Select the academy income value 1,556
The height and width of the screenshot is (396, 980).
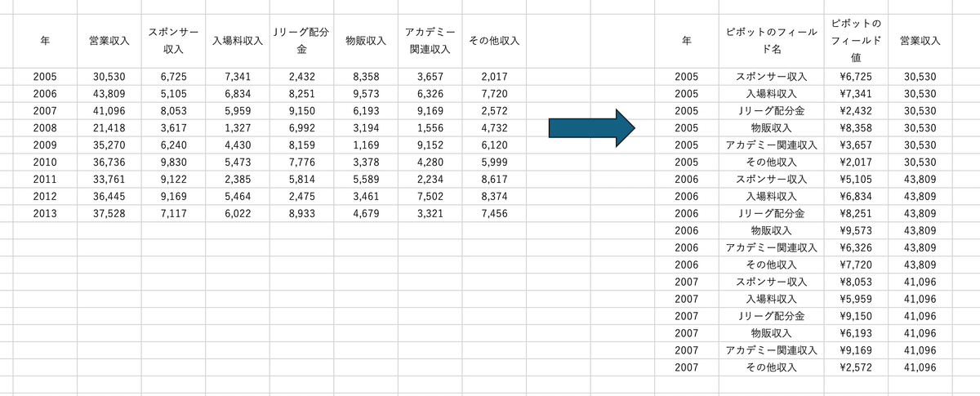[x=430, y=127]
